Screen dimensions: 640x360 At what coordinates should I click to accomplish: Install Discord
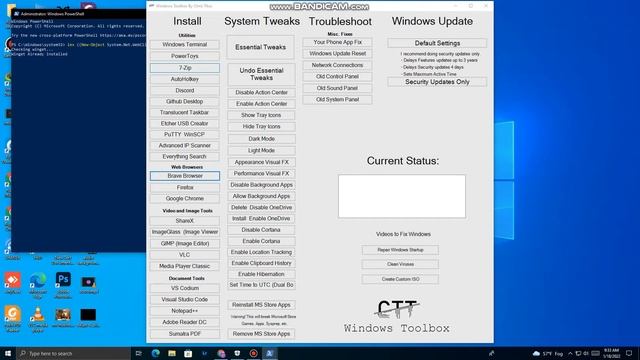click(x=185, y=90)
